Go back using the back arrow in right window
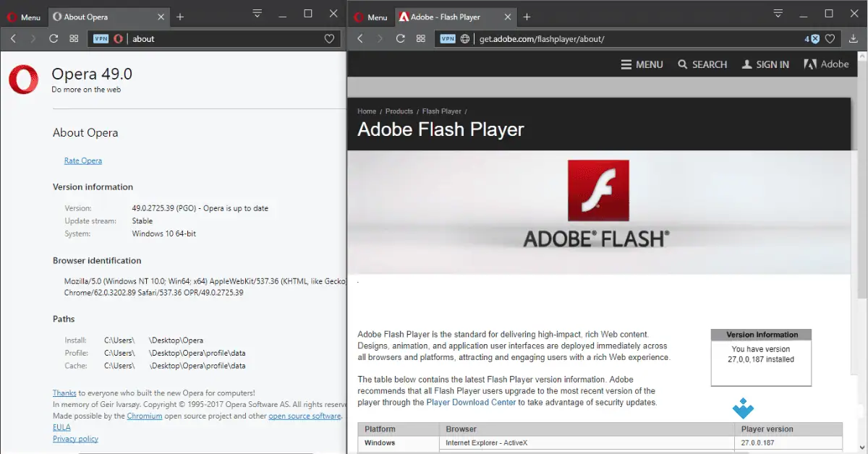Viewport: 868px width, 454px height. [x=359, y=38]
